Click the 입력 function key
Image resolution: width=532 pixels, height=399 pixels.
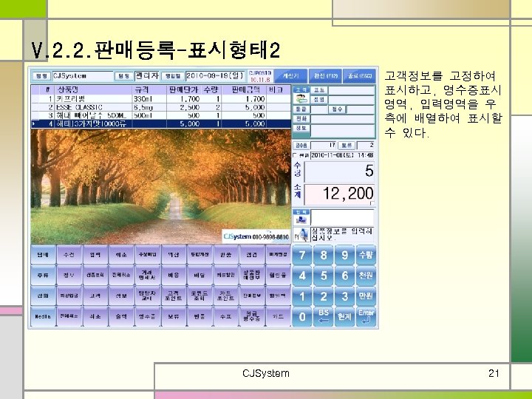click(x=95, y=254)
